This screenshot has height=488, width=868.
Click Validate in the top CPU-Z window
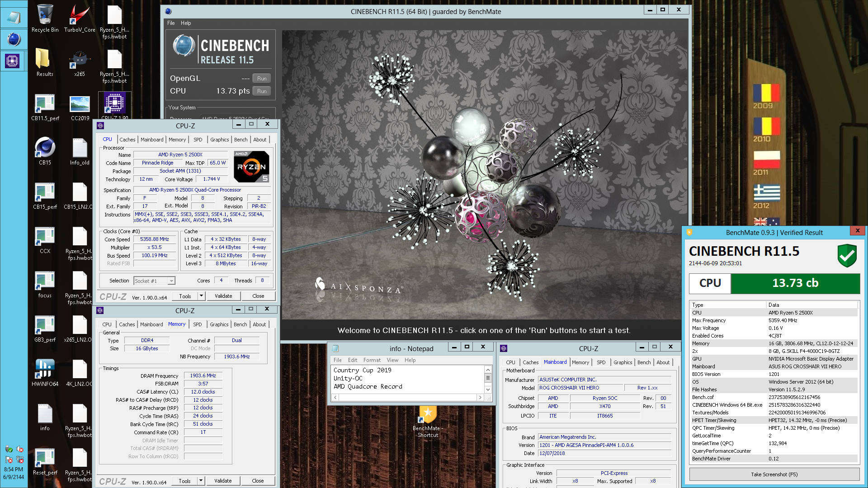coord(223,296)
